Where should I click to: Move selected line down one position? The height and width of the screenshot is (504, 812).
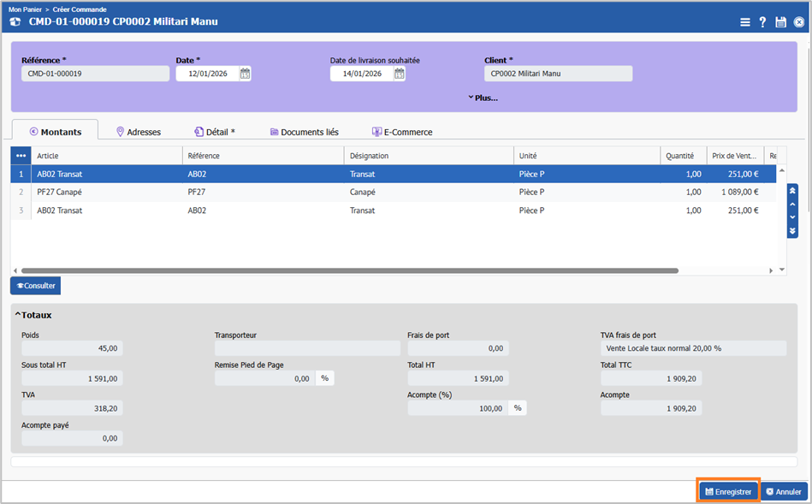(792, 217)
